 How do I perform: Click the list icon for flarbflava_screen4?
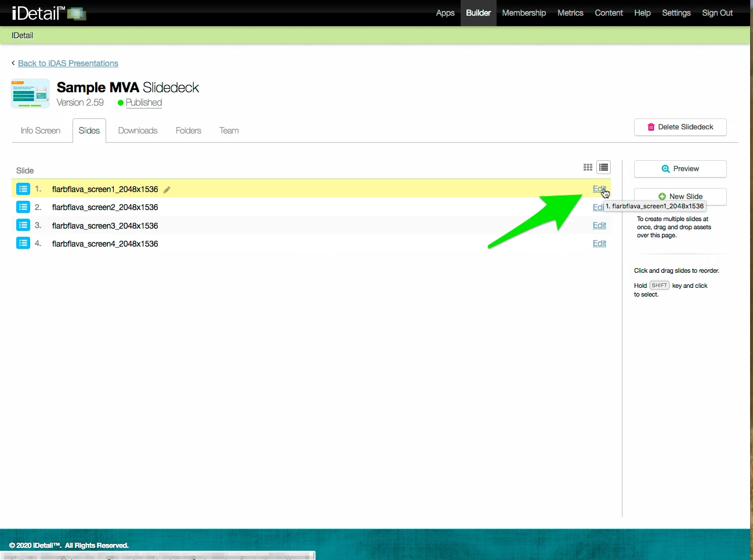(x=23, y=243)
